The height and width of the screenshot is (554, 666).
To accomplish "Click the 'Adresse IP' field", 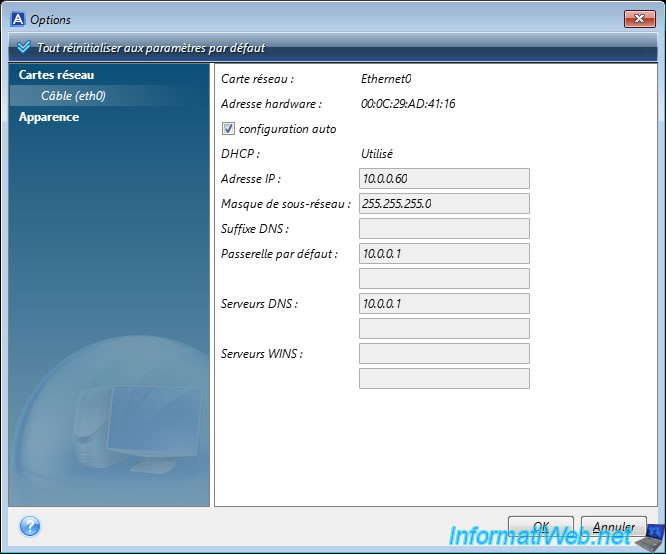I will point(443,179).
